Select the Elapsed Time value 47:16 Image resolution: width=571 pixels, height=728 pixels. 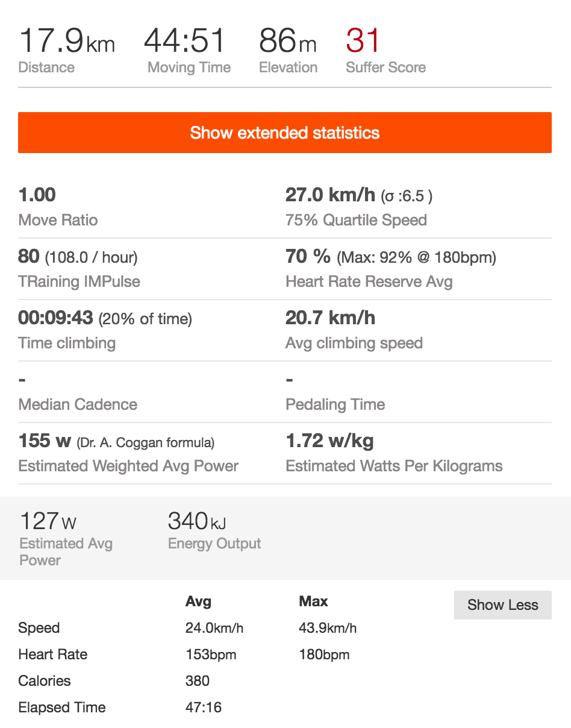(x=203, y=708)
